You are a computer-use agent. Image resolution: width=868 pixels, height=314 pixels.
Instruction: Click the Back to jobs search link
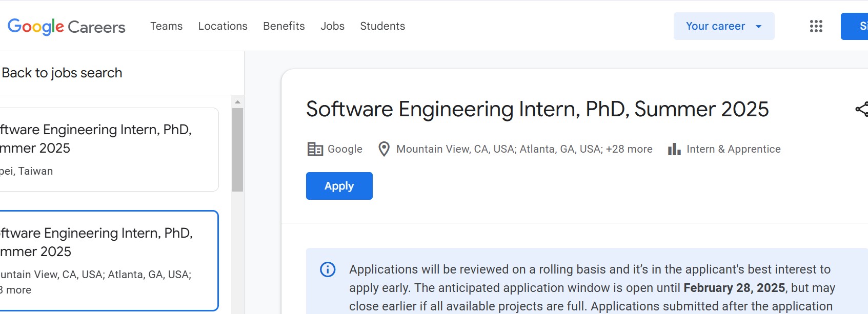coord(62,73)
